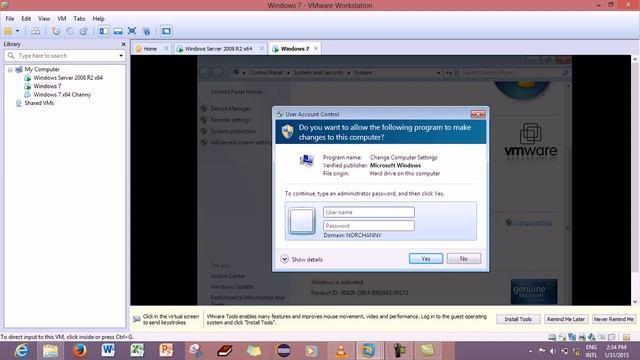Click No in the User Account Control dialog
Viewport: 640px width, 360px height.
point(464,259)
